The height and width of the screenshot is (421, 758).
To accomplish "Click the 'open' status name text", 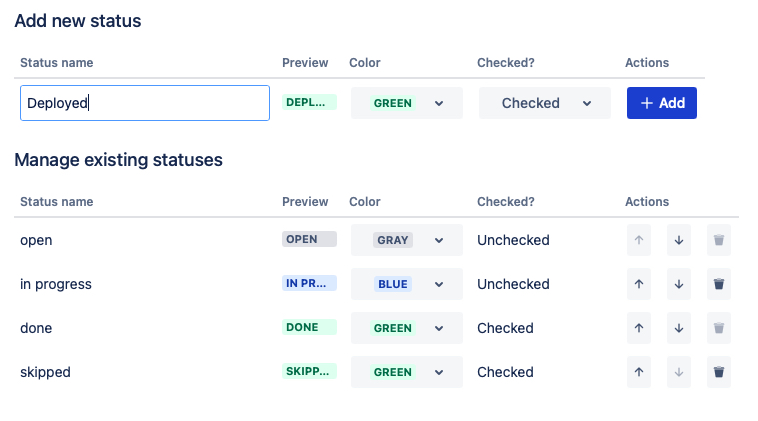I will coord(36,240).
